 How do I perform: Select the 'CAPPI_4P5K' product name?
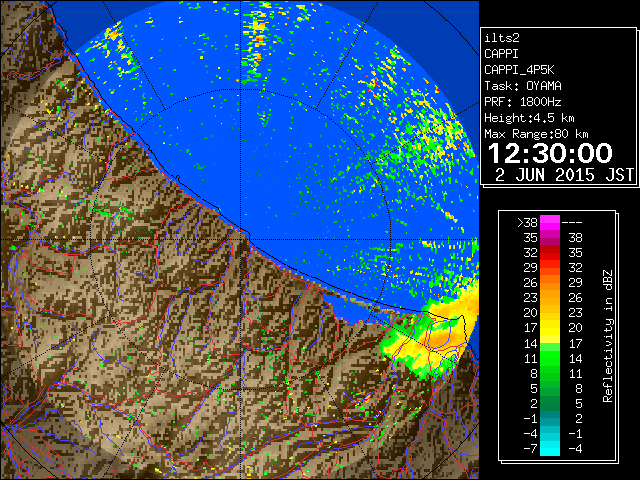point(519,70)
